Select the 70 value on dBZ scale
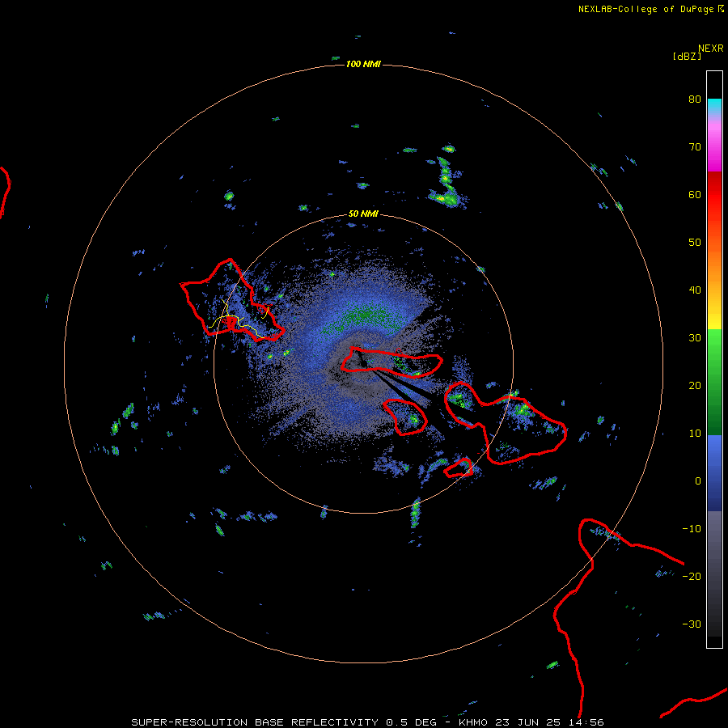Viewport: 728px width, 728px height. click(x=695, y=146)
